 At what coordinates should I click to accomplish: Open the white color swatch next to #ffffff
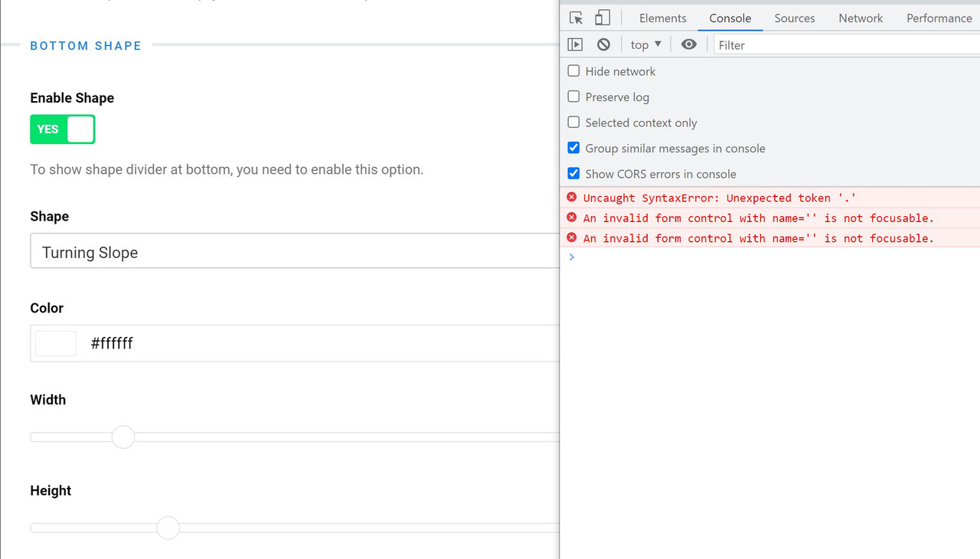pos(55,342)
